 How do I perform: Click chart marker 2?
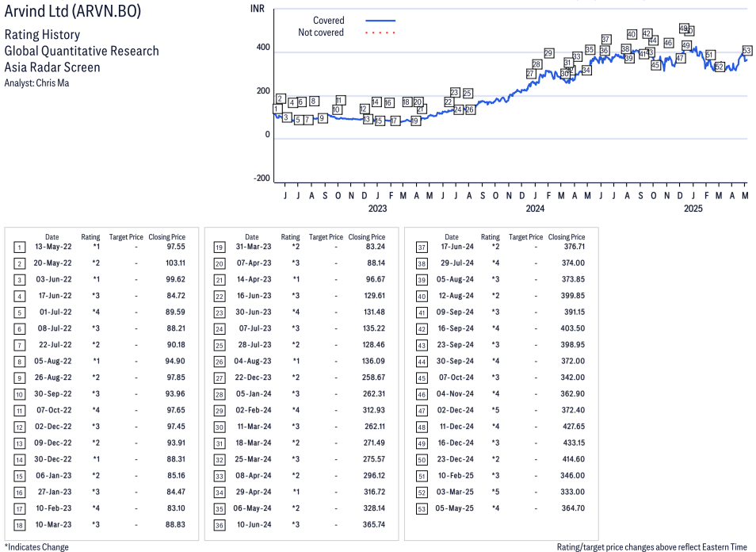[x=280, y=99]
